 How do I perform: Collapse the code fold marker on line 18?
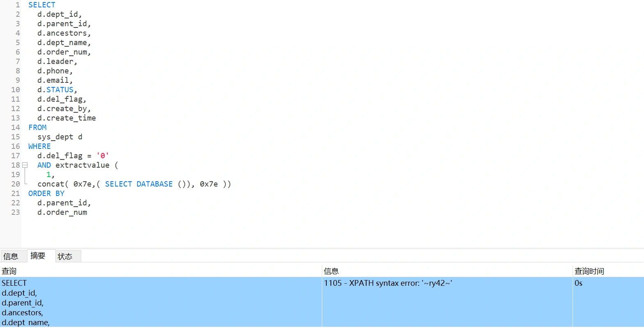[25, 165]
